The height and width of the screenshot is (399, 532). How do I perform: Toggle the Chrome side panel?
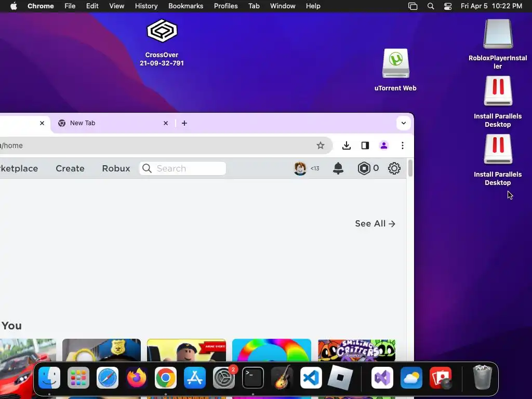pos(365,145)
